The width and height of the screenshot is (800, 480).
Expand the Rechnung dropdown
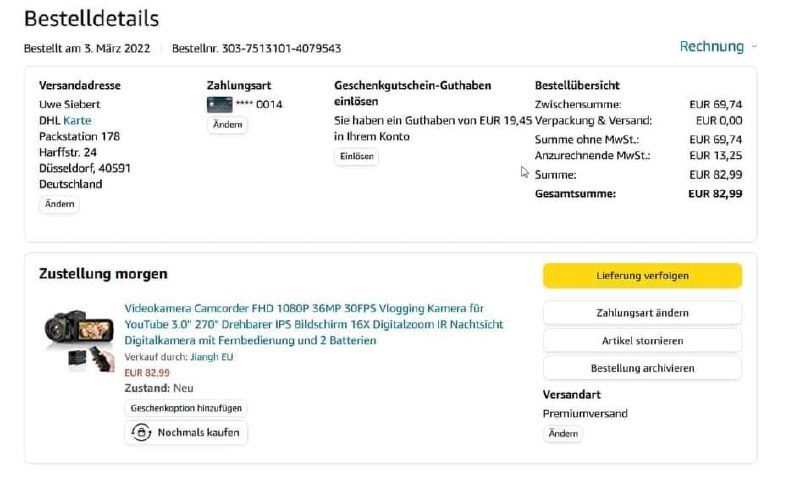pyautogui.click(x=712, y=46)
